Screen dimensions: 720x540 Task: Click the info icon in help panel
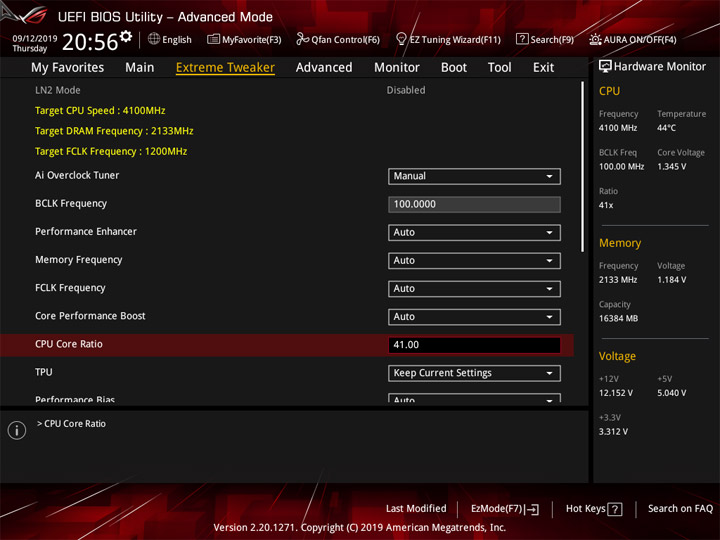(x=17, y=430)
